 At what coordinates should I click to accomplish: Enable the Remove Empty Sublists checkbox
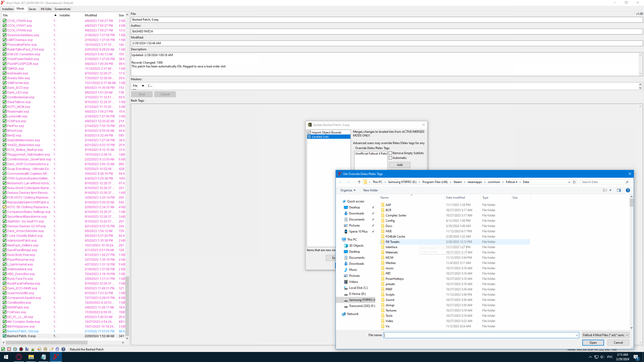[390, 153]
